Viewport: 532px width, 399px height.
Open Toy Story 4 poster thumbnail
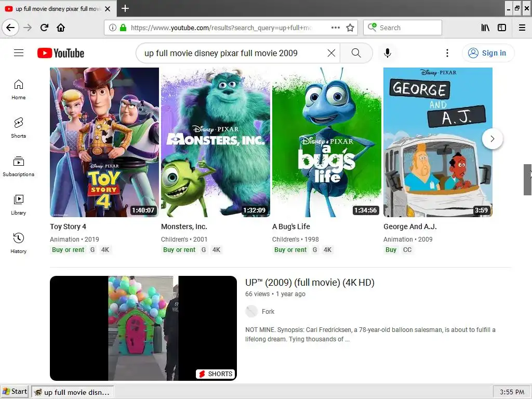point(104,142)
